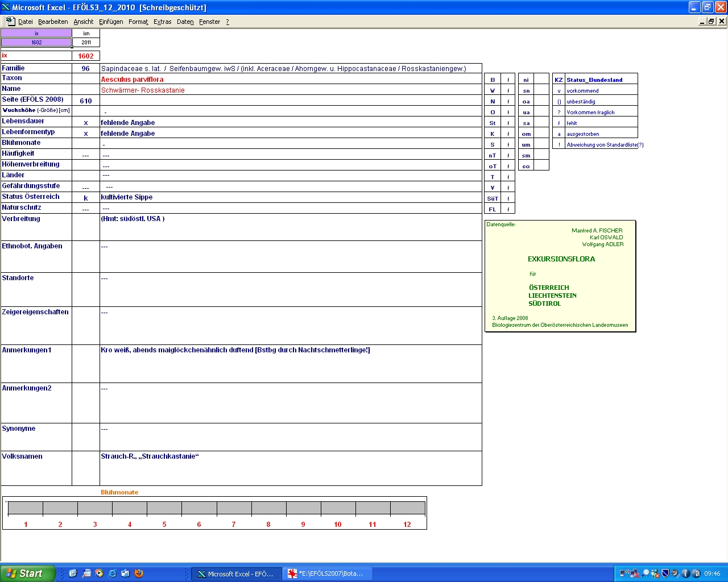
Task: Launch the media player from Quick Launch
Action: click(x=99, y=573)
